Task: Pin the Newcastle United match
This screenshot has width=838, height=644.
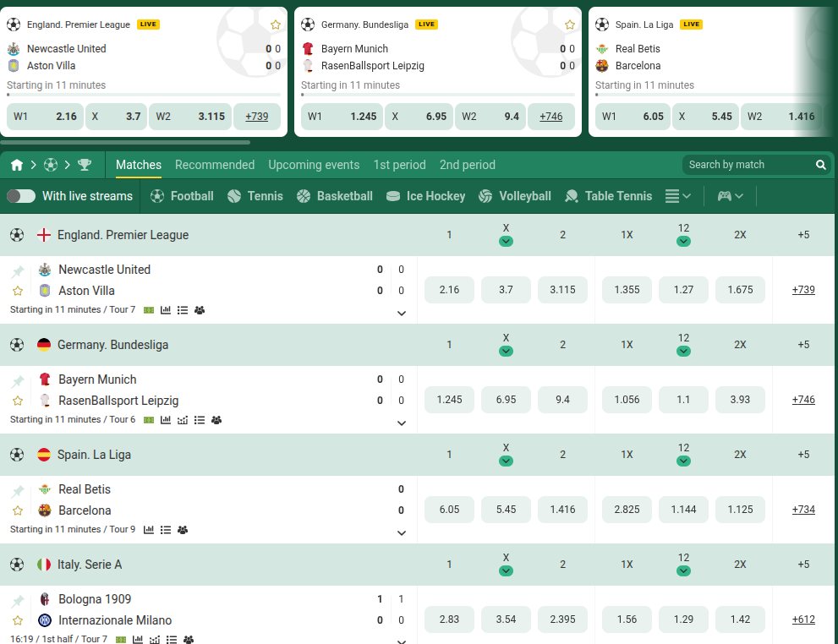Action: point(18,271)
